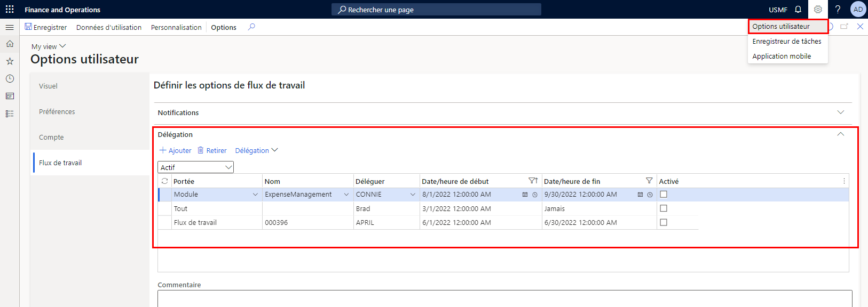Click the Retirer button
This screenshot has height=307, width=868.
click(x=212, y=150)
